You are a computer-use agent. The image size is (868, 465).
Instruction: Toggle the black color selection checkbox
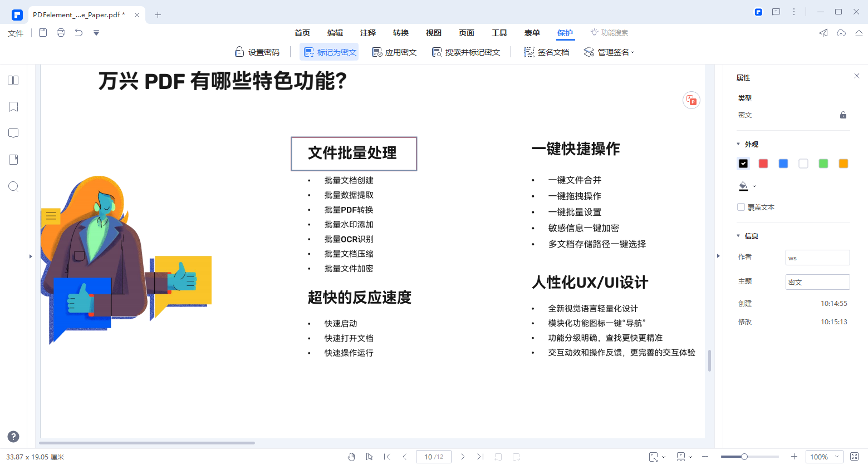coord(743,163)
